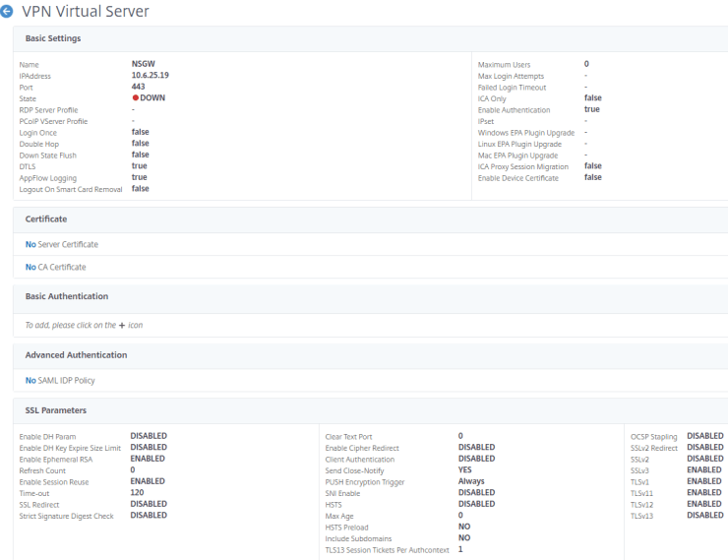Click the SNI Enable DISABLED value
728x560 pixels.
(476, 493)
